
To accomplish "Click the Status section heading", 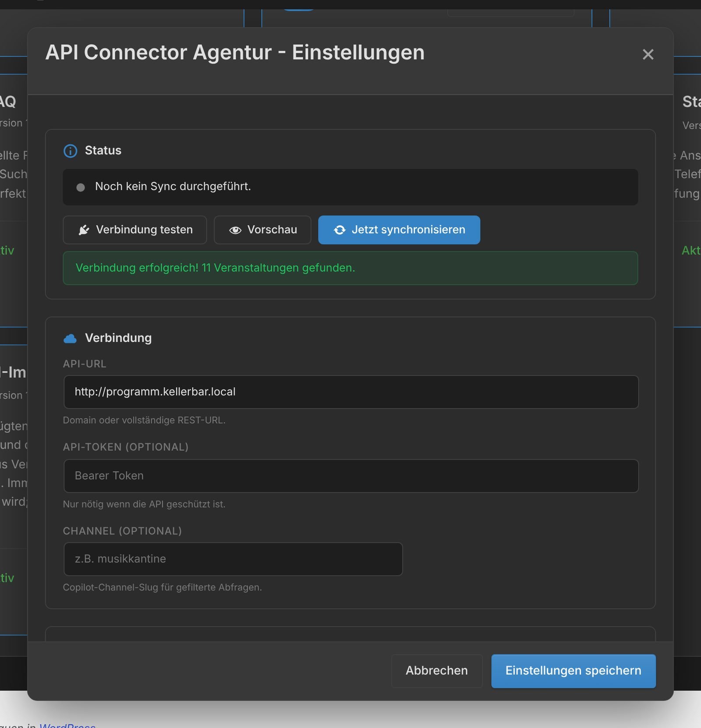I will [103, 150].
